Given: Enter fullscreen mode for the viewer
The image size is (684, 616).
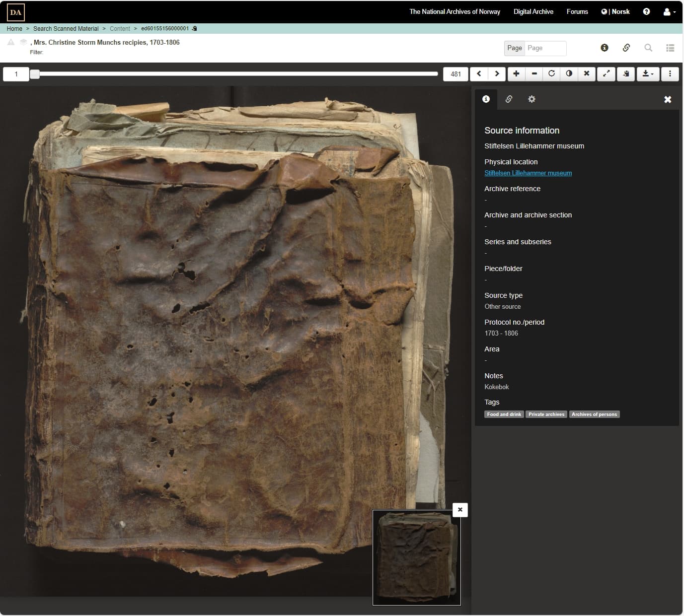Looking at the screenshot, I should click(x=606, y=74).
